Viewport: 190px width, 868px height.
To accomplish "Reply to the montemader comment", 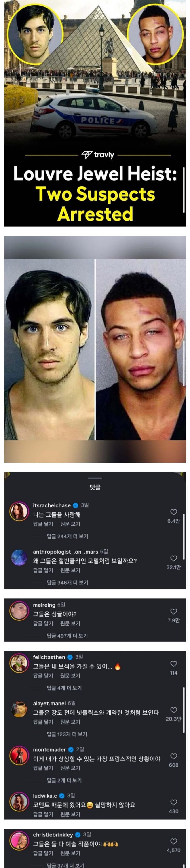I will [43, 768].
